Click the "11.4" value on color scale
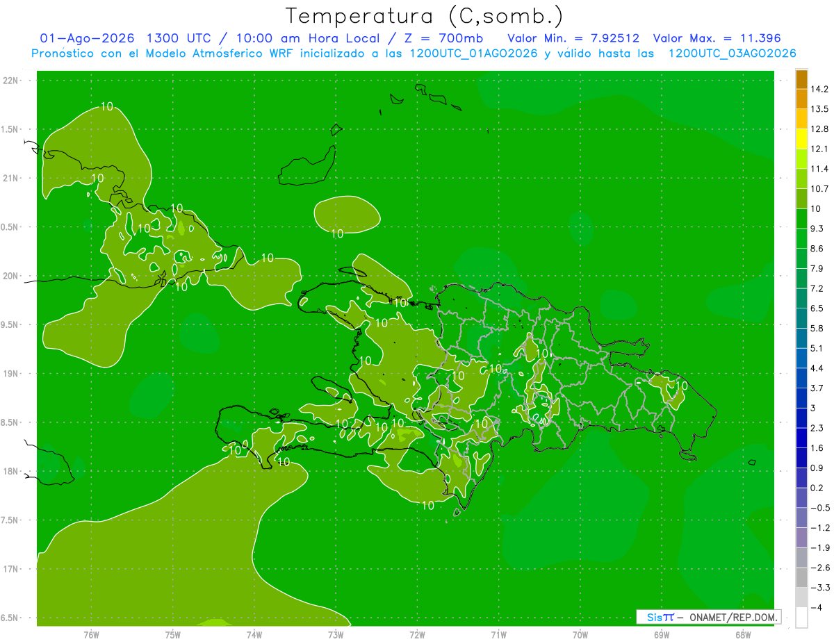 [x=819, y=169]
